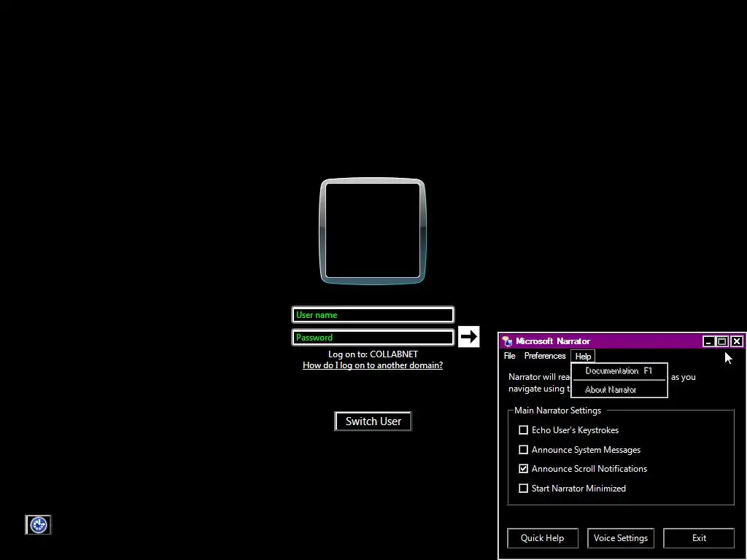The height and width of the screenshot is (560, 747).
Task: Focus the User name field
Action: (x=373, y=315)
